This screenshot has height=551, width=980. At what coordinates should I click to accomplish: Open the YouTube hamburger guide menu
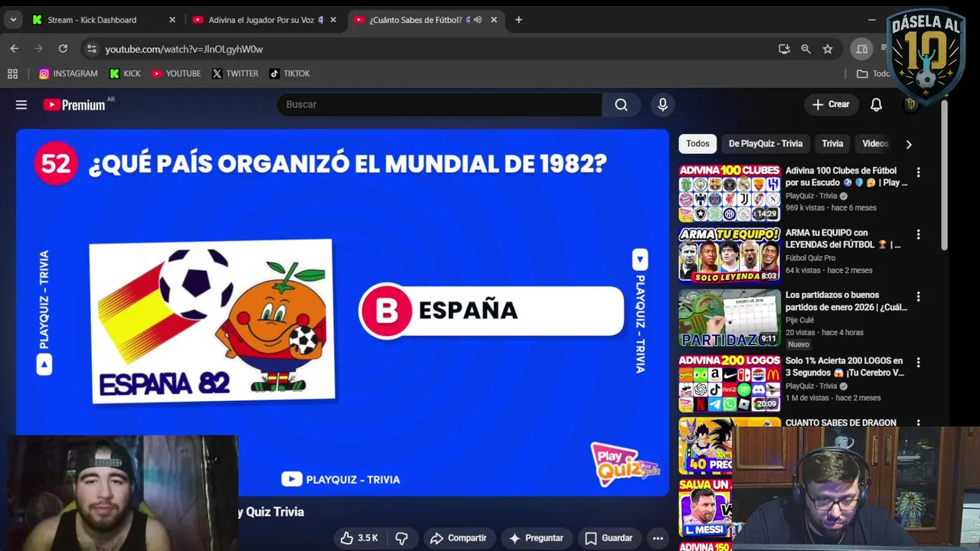coord(21,105)
